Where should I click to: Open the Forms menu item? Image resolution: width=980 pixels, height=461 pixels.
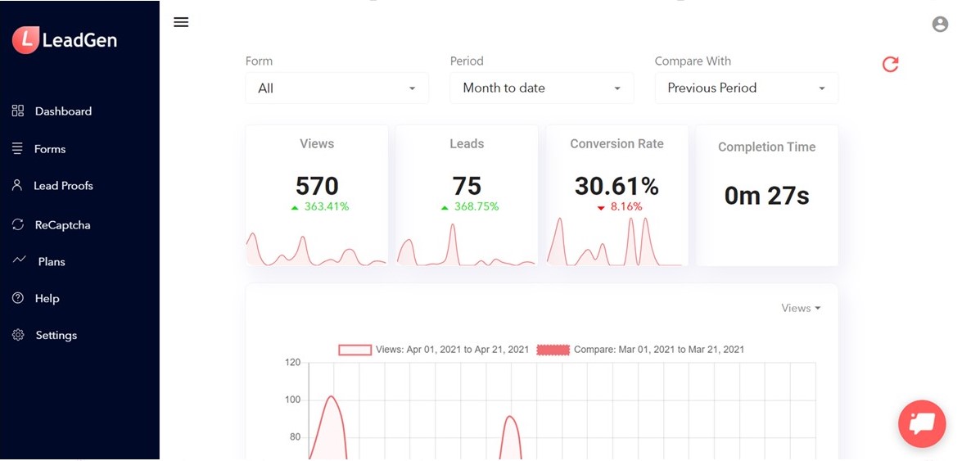pos(50,149)
